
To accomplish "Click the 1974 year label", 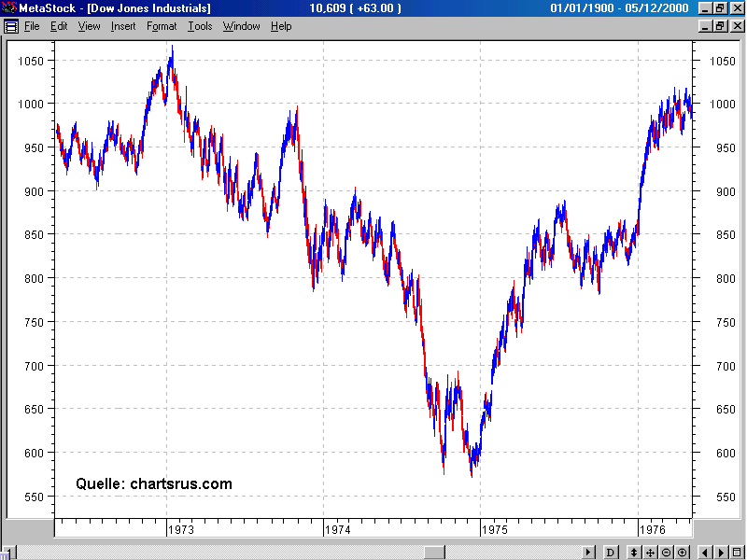I will coord(337,529).
